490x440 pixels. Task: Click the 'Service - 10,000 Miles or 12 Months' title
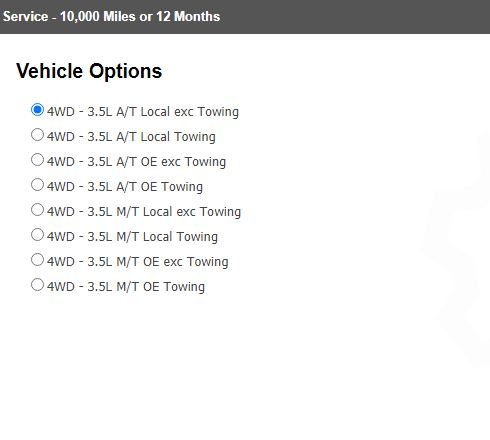pyautogui.click(x=111, y=17)
